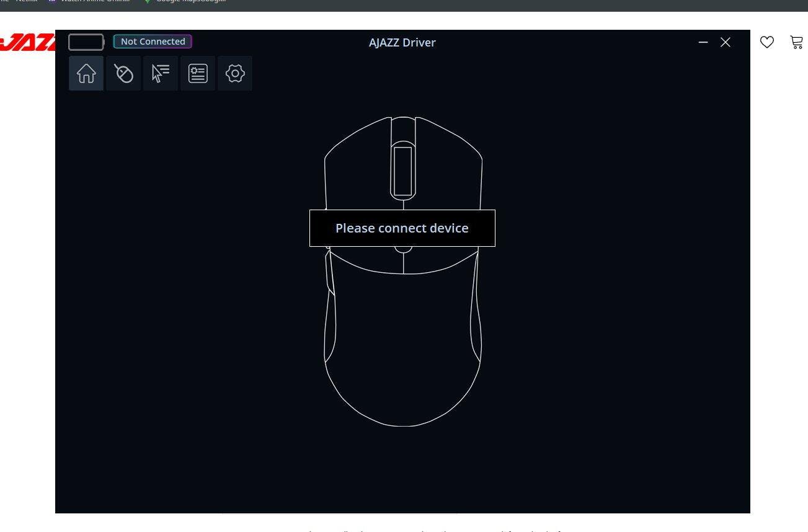Open the Home tab icon
Viewport: 808px width, 532px height.
(x=86, y=74)
